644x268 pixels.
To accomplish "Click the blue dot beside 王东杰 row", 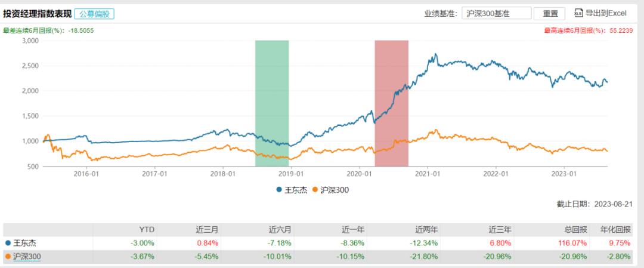I will click(8, 243).
